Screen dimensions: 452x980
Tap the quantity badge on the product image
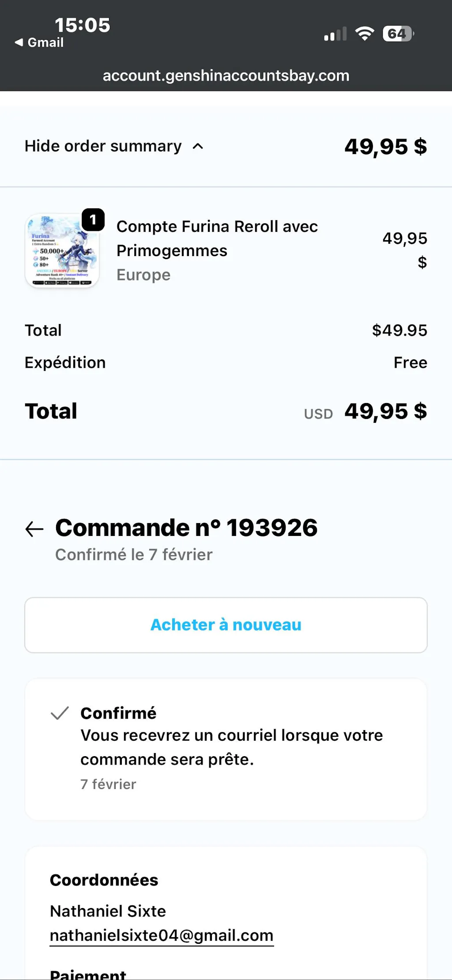tap(93, 219)
